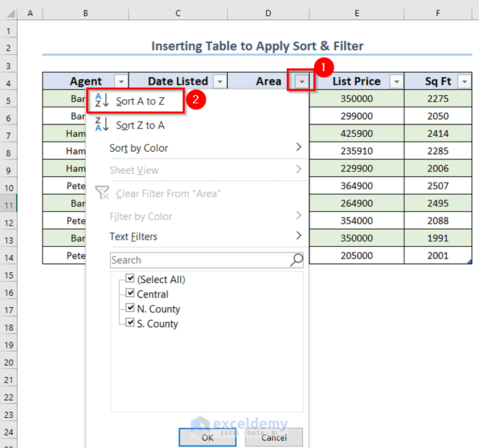The width and height of the screenshot is (479, 448).
Task: Select column B header
Action: click(x=86, y=13)
